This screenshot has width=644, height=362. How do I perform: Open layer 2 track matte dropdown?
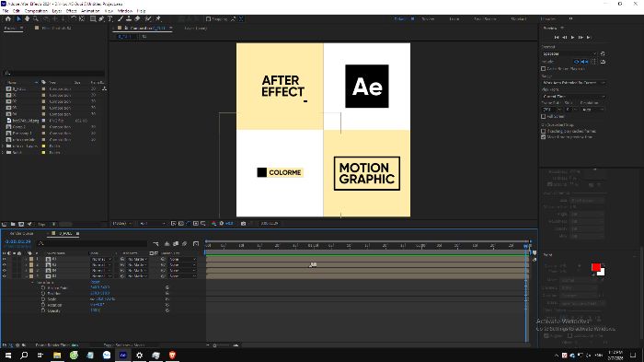[137, 265]
